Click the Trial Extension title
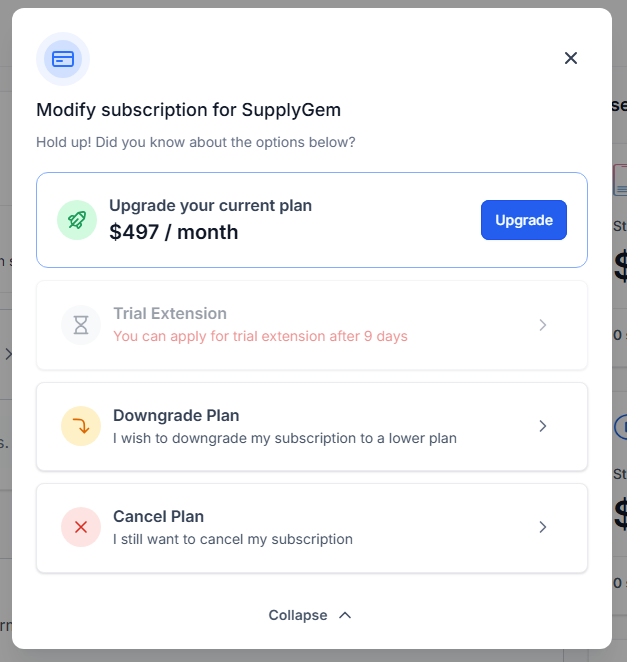The image size is (627, 662). click(170, 314)
